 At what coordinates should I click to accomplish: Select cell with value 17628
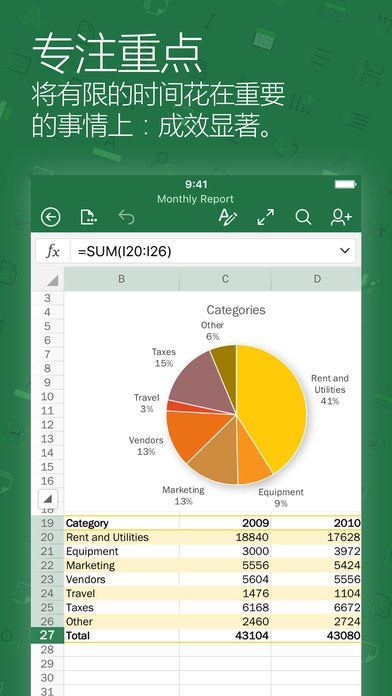[x=316, y=537]
